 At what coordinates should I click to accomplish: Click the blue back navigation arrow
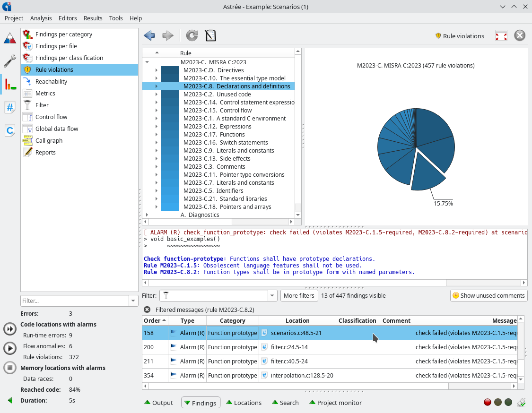[x=149, y=35]
